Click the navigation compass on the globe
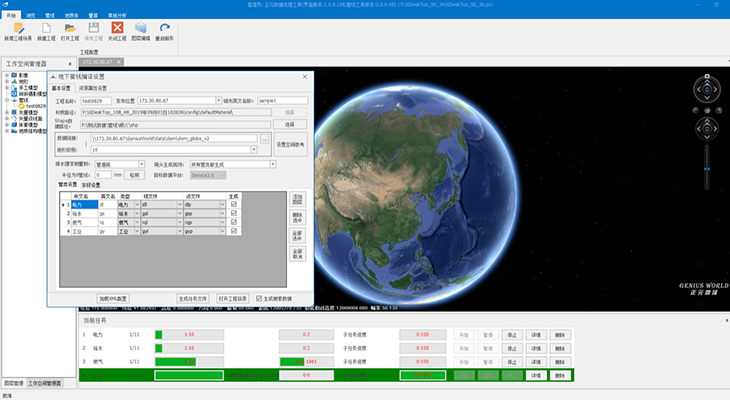Image resolution: width=730 pixels, height=400 pixels. click(706, 88)
